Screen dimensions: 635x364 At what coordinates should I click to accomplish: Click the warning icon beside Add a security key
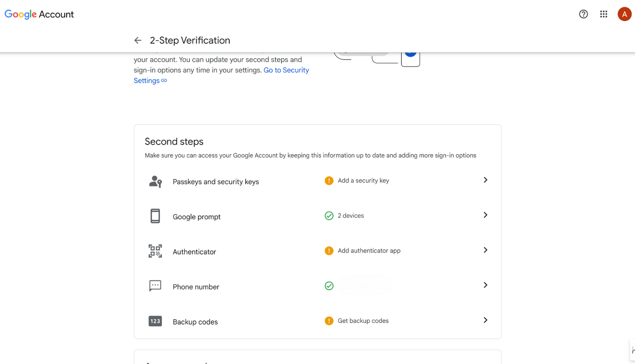pos(329,180)
